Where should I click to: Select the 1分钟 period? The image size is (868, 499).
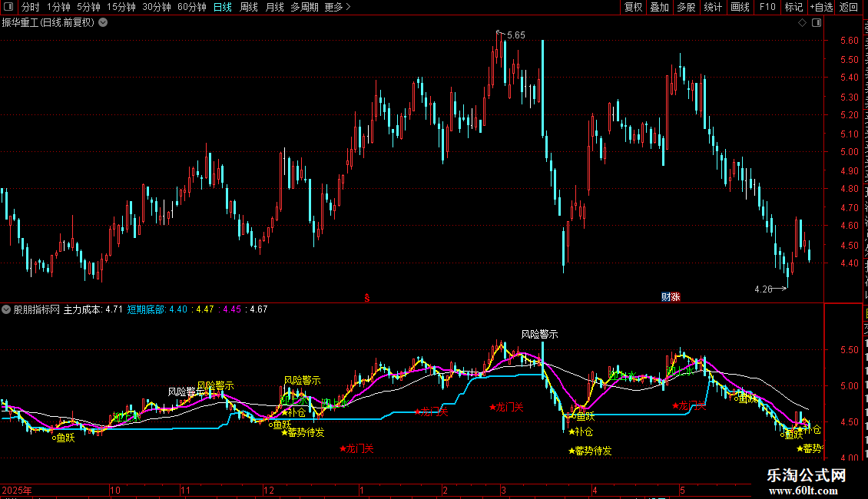[x=58, y=7]
